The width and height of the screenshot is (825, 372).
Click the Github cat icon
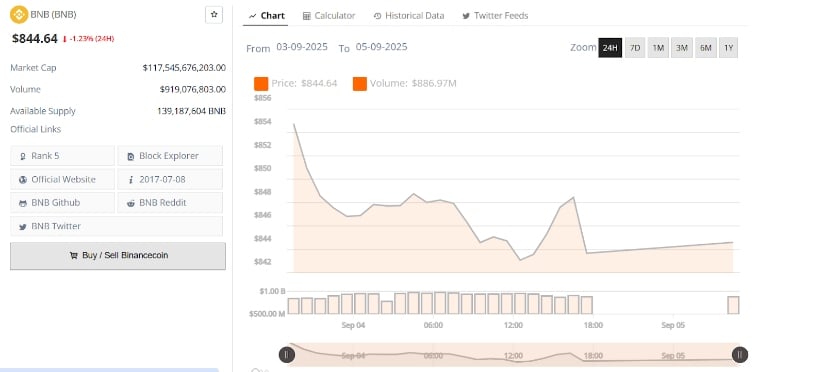click(23, 203)
